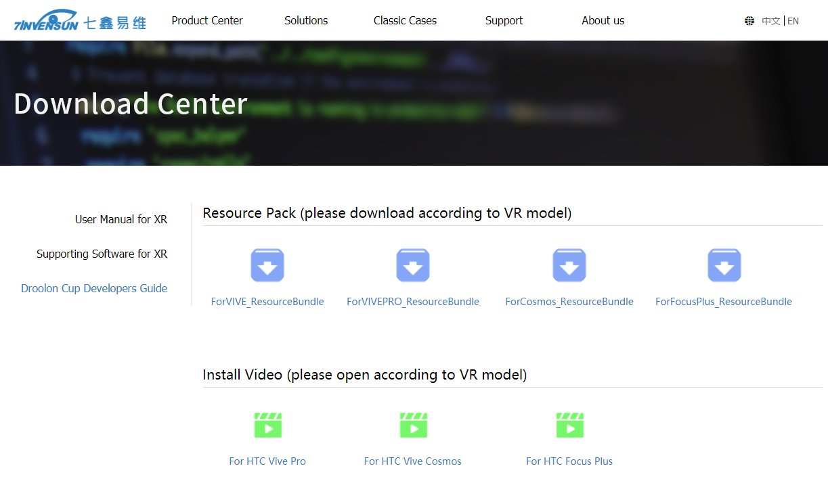Viewport: 828px width, 504px height.
Task: Download ForVIVEPRO_ResourceBundle via its text link
Action: click(x=413, y=302)
